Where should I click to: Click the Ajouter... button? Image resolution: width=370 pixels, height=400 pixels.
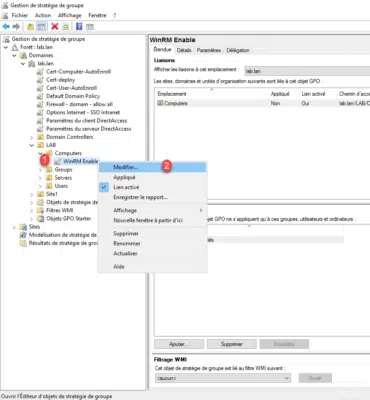179,344
